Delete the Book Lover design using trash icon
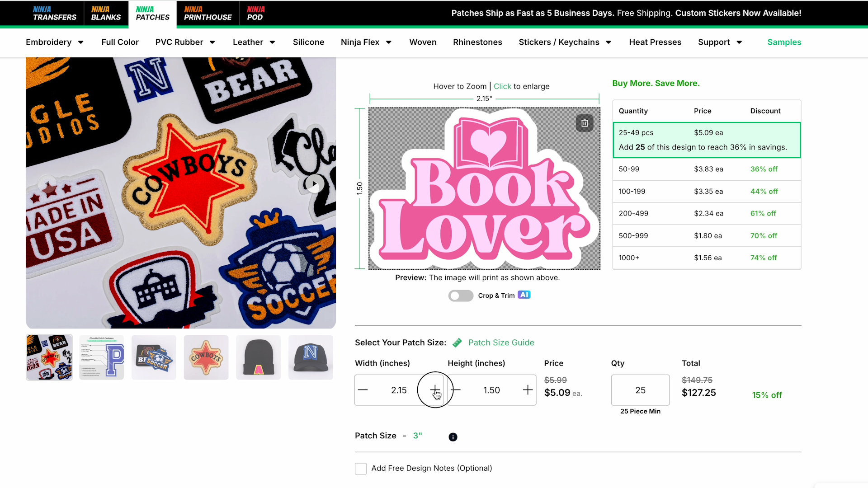The image size is (868, 488). pos(585,123)
